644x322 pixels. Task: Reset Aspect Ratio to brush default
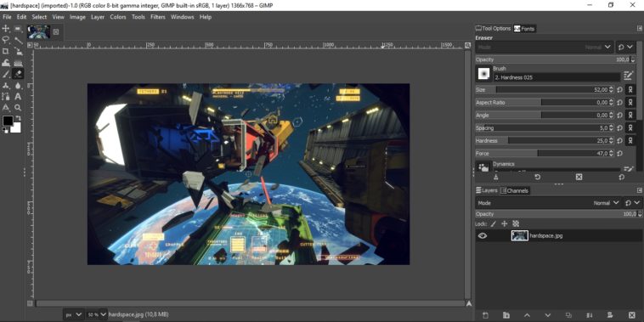[x=619, y=102]
